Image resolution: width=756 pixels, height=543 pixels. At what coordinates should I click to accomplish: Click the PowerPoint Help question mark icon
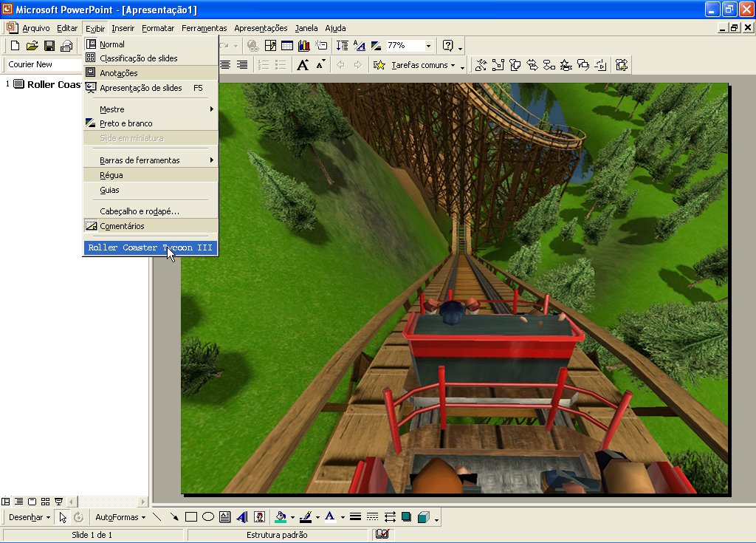pos(448,46)
